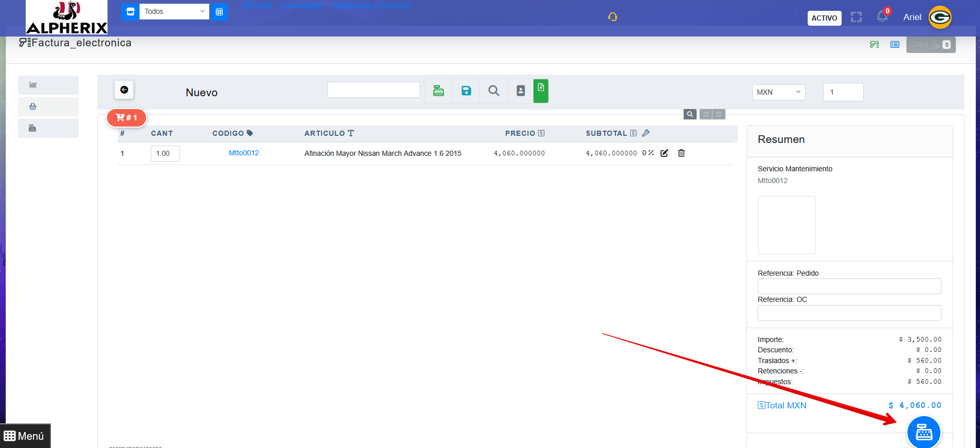Open Vacaciones y Permisos menu item

point(372,6)
